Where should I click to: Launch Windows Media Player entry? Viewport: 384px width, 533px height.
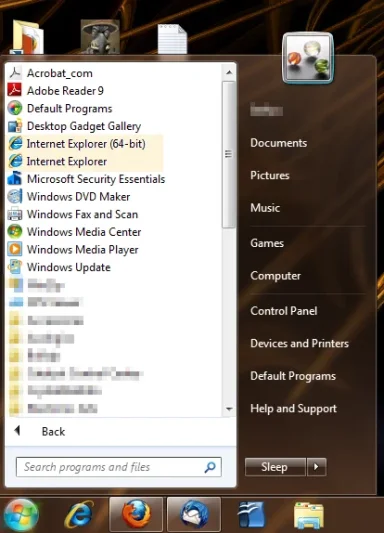click(83, 250)
